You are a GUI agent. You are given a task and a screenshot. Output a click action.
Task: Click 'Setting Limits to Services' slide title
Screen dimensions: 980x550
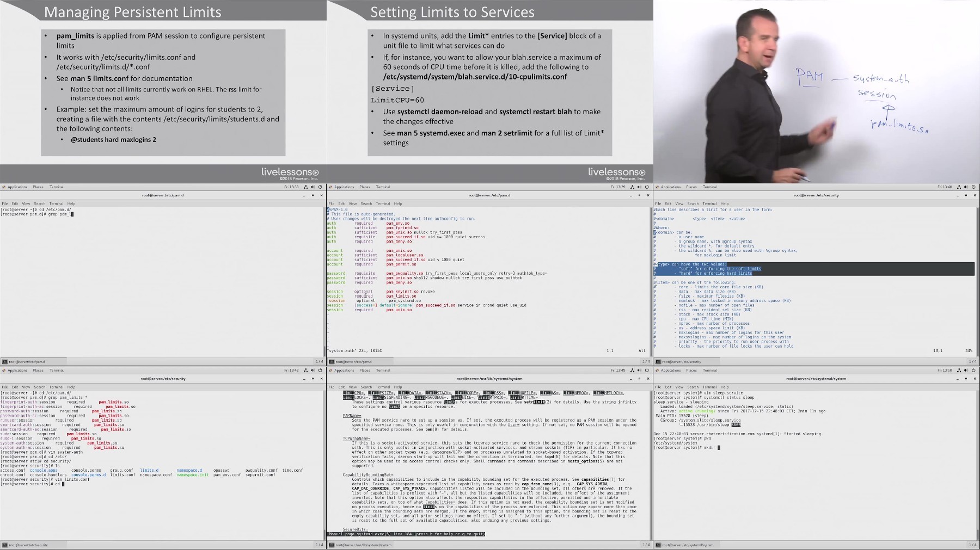452,12
